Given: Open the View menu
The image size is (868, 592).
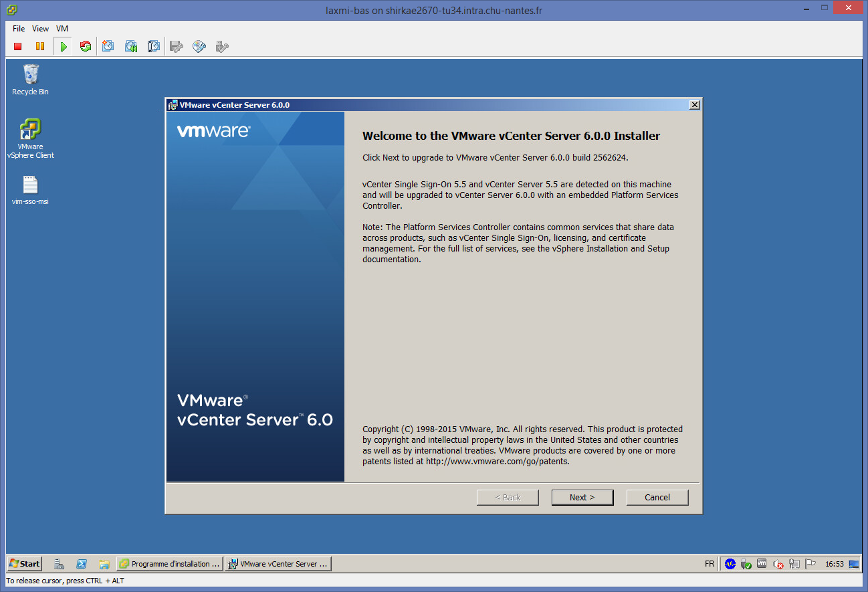Looking at the screenshot, I should tap(40, 29).
